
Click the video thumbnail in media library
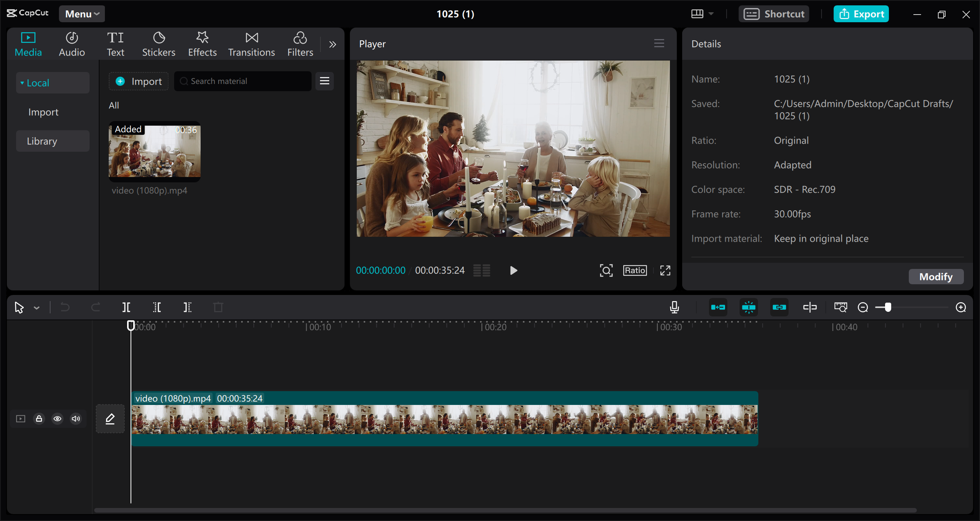pos(155,151)
